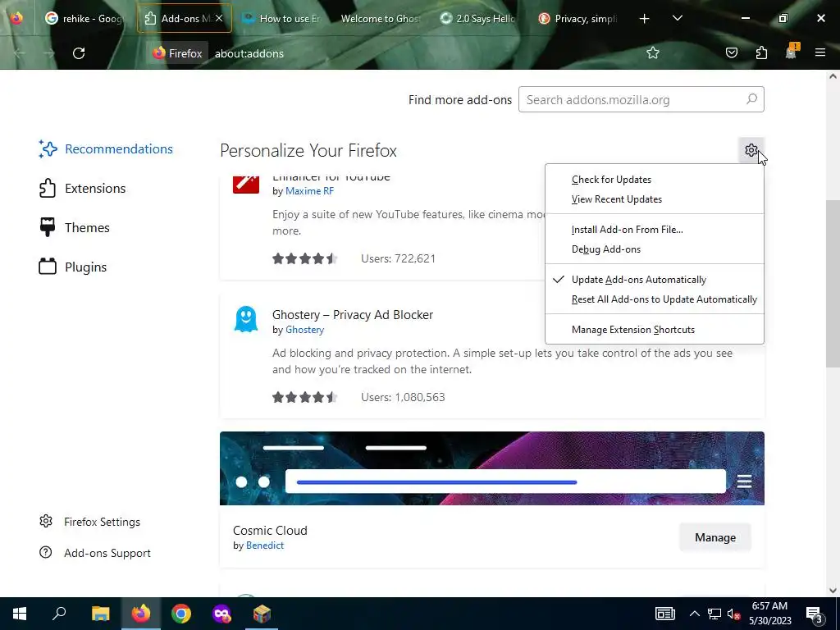This screenshot has width=840, height=630.
Task: Click the Cosmic Cloud theme name
Action: [x=270, y=531]
